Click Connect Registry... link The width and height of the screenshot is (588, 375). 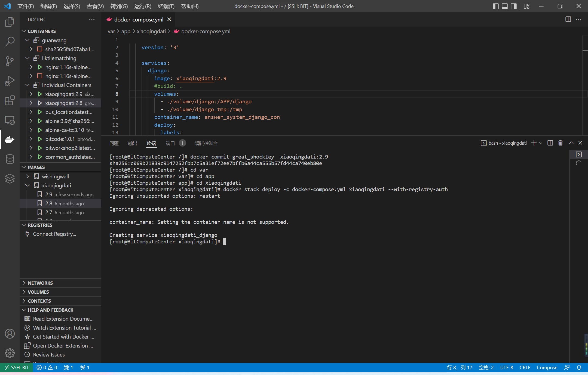pyautogui.click(x=54, y=234)
